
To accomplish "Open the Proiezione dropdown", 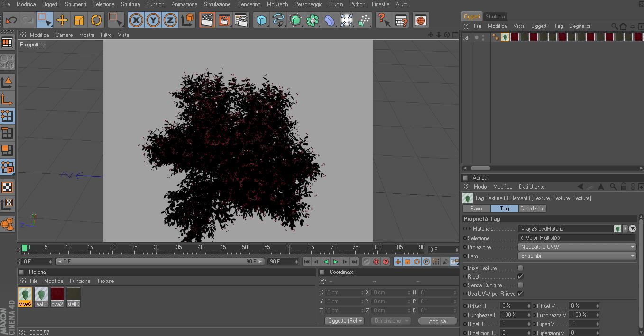I will (577, 247).
